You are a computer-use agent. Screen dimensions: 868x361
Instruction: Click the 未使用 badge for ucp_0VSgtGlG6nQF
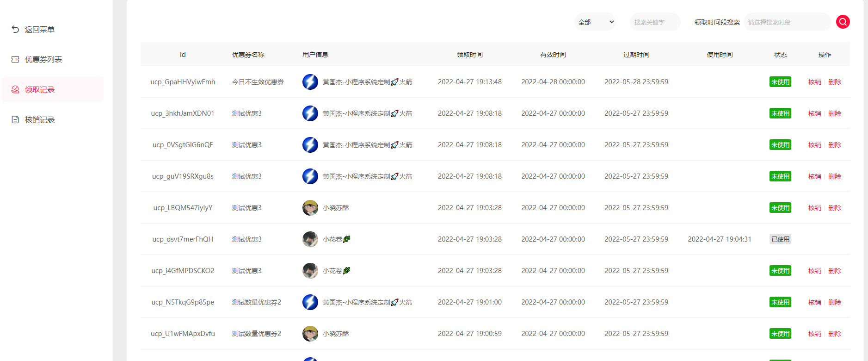click(x=780, y=145)
